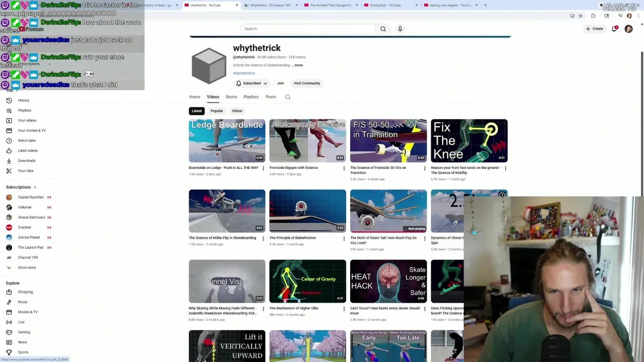644x362 pixels.
Task: Open Your videos in sidebar
Action: 27,120
